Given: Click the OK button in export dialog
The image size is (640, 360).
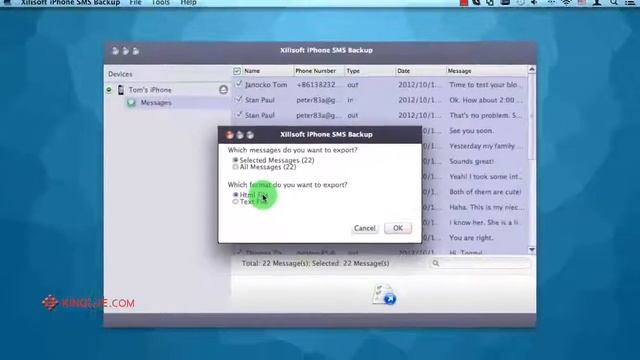Looking at the screenshot, I should 398,228.
